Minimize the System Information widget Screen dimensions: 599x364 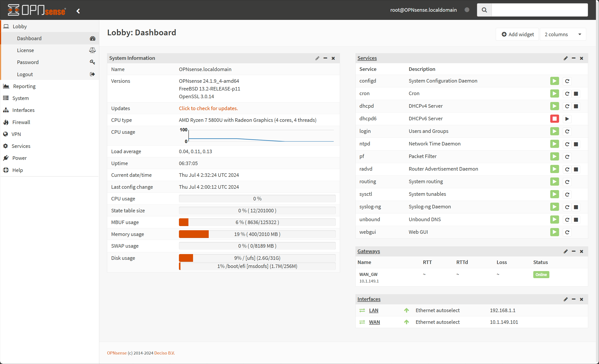click(x=325, y=58)
